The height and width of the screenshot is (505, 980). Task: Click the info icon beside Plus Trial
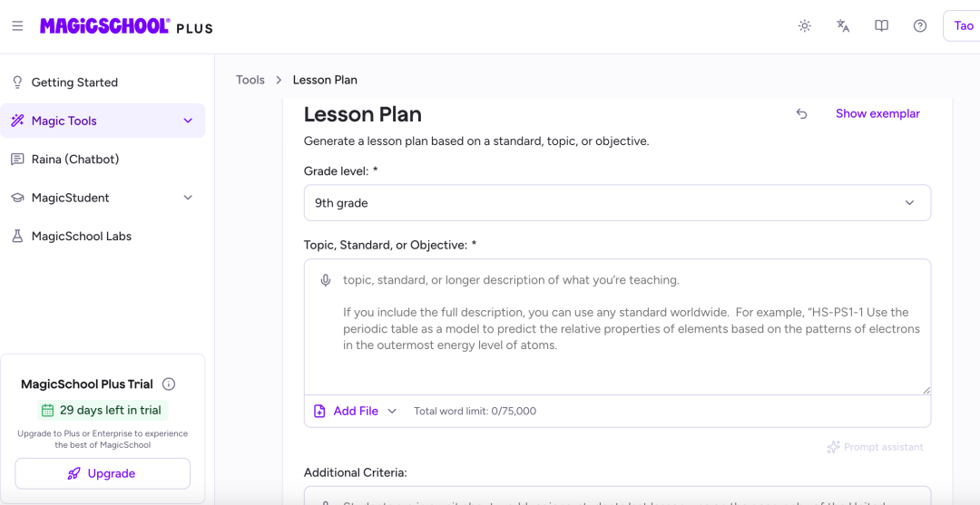pos(169,384)
